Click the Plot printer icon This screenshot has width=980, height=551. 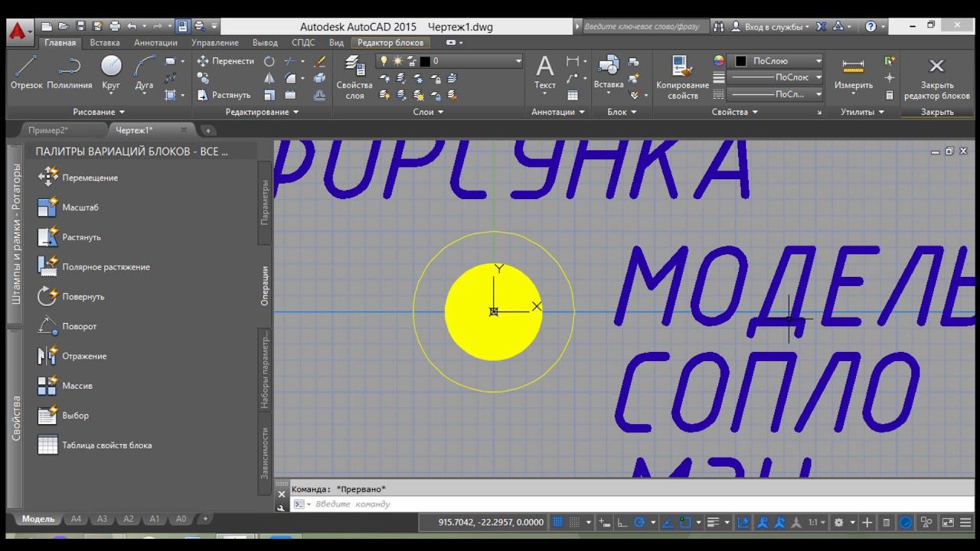click(x=115, y=26)
